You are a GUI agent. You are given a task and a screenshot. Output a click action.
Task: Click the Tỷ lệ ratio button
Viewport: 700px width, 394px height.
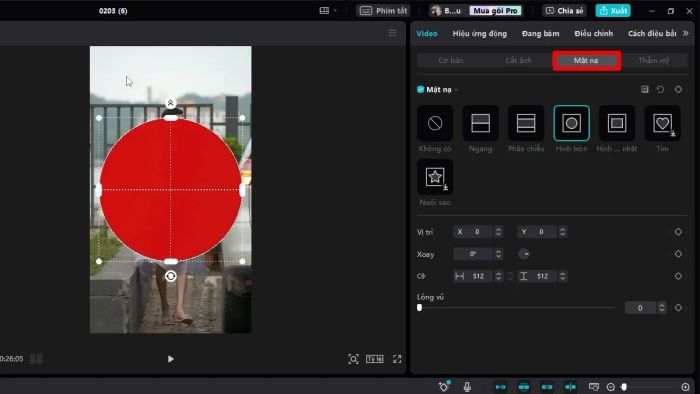(x=375, y=359)
